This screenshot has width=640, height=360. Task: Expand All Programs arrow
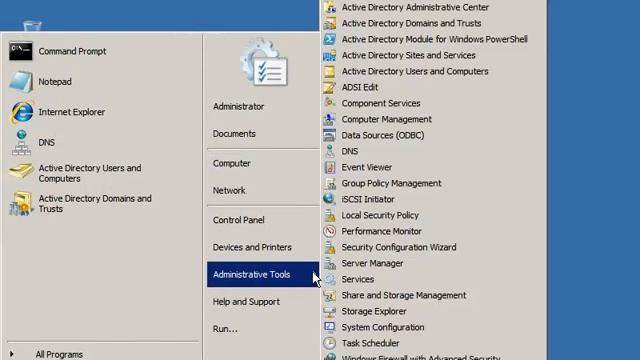click(x=11, y=354)
